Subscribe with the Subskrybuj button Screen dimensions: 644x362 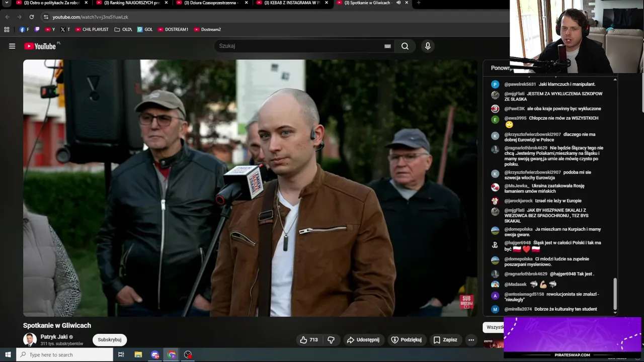110,340
